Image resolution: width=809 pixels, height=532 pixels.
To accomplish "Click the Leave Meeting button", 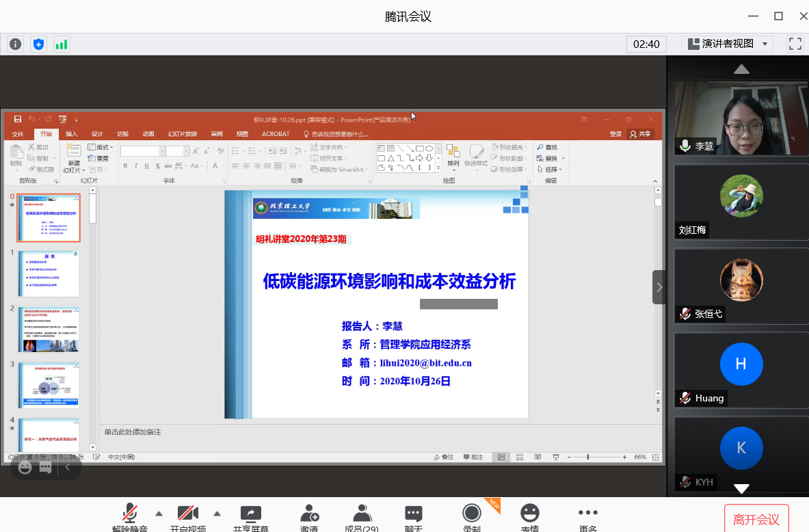I will pyautogui.click(x=756, y=518).
